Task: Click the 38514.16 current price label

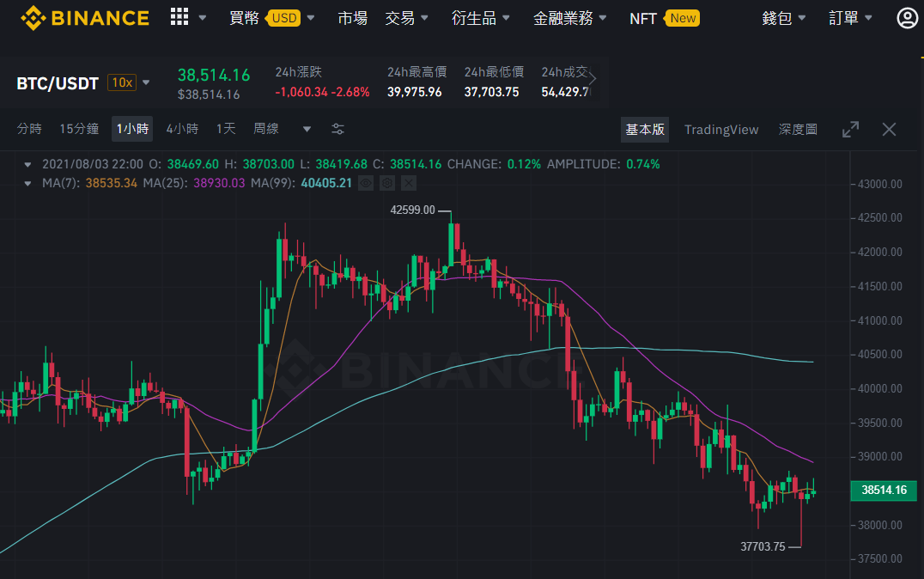Action: click(884, 490)
